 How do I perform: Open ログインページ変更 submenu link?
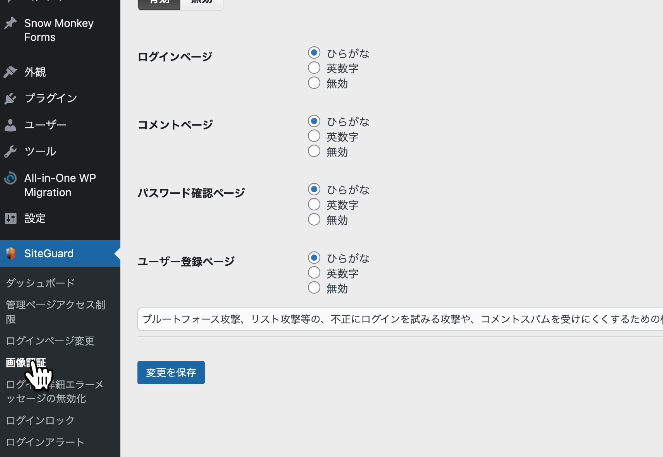(x=50, y=341)
